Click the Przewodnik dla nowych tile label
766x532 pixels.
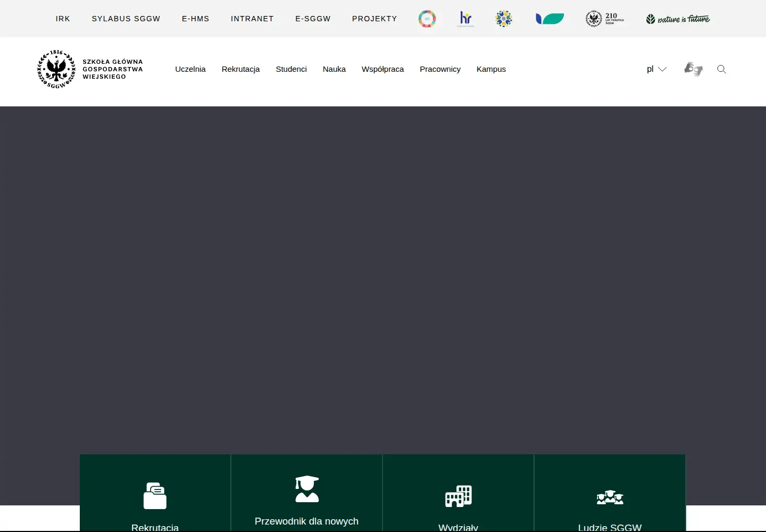[307, 521]
